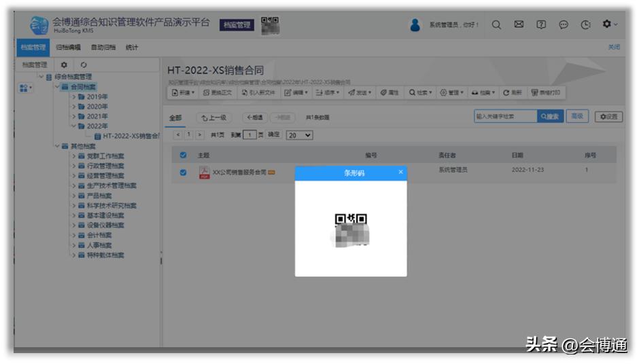Viewport: 639px width, 364px height.
Task: Select the 统计 tab
Action: coord(132,48)
